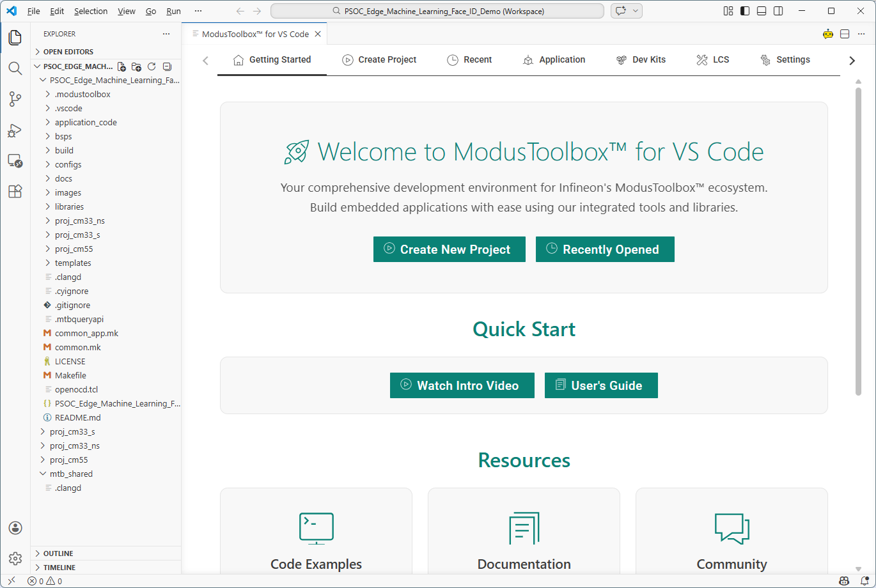Switch to the Create Project tab
The height and width of the screenshot is (588, 876).
pyautogui.click(x=379, y=59)
